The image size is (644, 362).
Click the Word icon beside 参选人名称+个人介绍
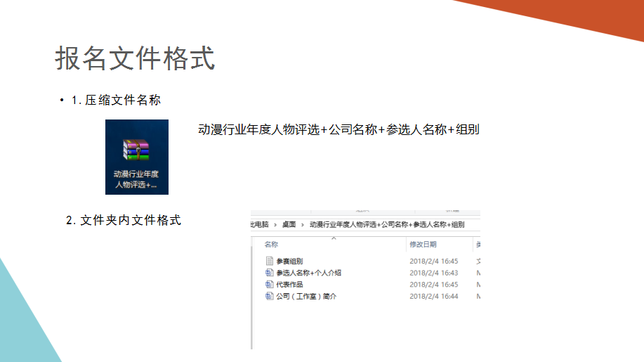pos(270,273)
